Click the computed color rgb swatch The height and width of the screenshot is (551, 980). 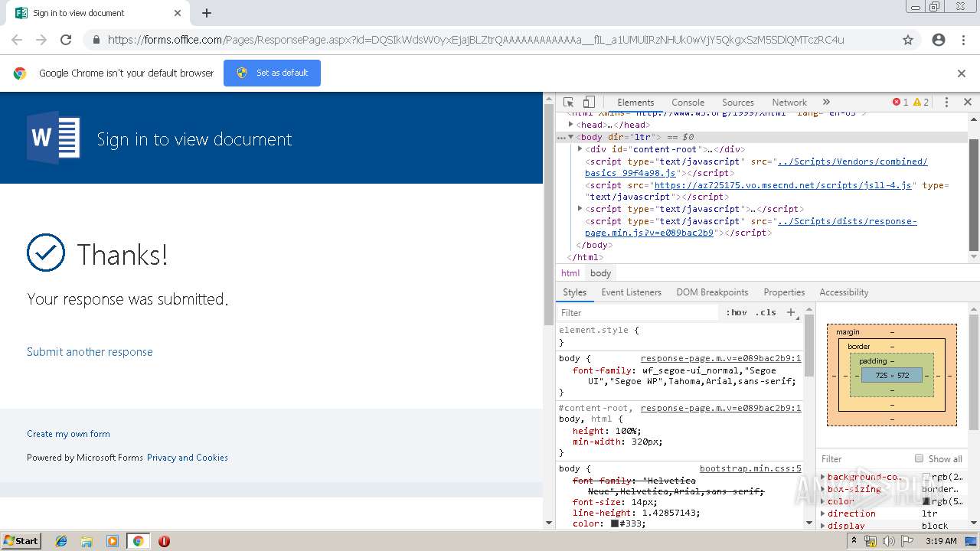pos(926,501)
